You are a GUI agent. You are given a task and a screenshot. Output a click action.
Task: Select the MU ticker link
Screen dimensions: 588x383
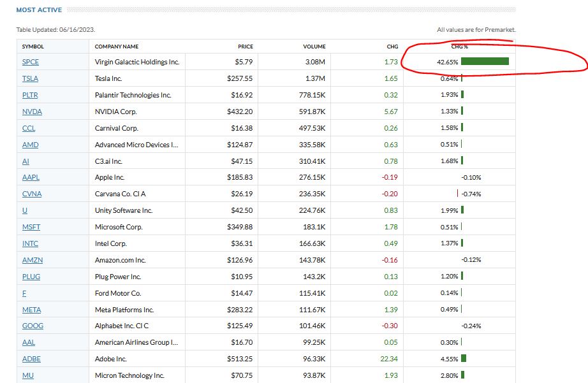27,375
